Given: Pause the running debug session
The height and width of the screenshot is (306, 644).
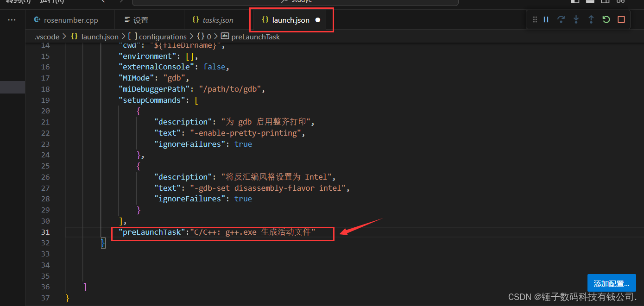Looking at the screenshot, I should click(x=546, y=19).
